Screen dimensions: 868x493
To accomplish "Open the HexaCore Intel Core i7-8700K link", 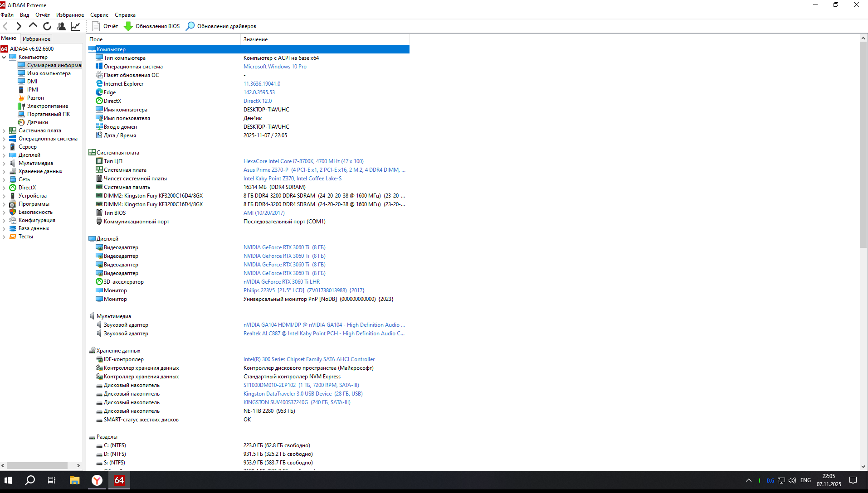I will coord(303,161).
